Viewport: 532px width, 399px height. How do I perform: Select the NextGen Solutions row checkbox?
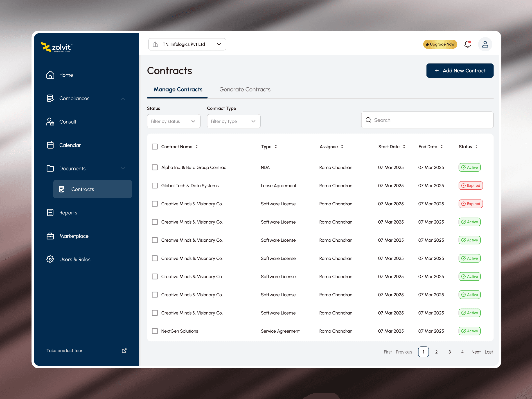point(155,331)
